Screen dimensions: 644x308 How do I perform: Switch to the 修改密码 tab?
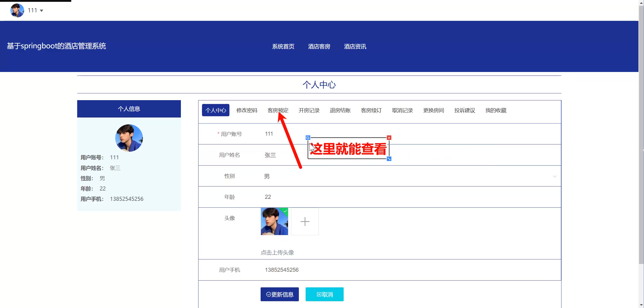click(x=247, y=110)
